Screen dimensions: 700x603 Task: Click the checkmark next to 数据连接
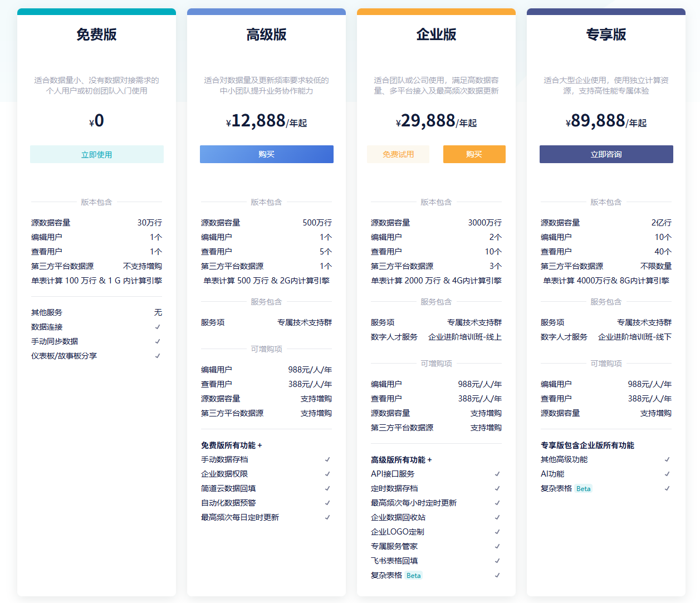pyautogui.click(x=158, y=327)
